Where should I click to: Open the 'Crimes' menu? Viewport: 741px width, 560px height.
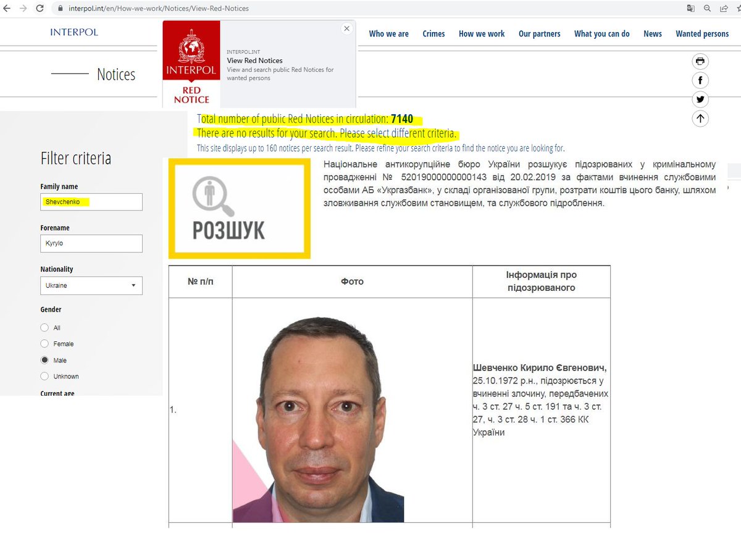[433, 34]
